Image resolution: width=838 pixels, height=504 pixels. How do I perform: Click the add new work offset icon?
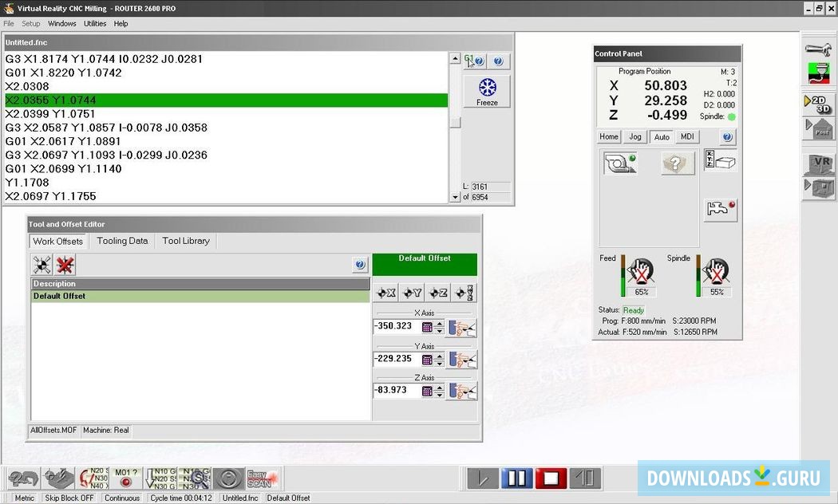pos(42,265)
